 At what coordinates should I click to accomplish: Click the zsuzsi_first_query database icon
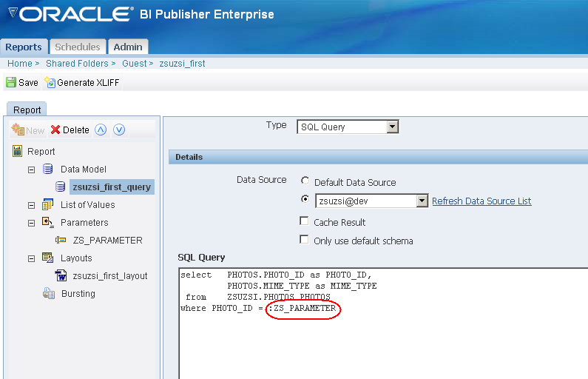(61, 187)
